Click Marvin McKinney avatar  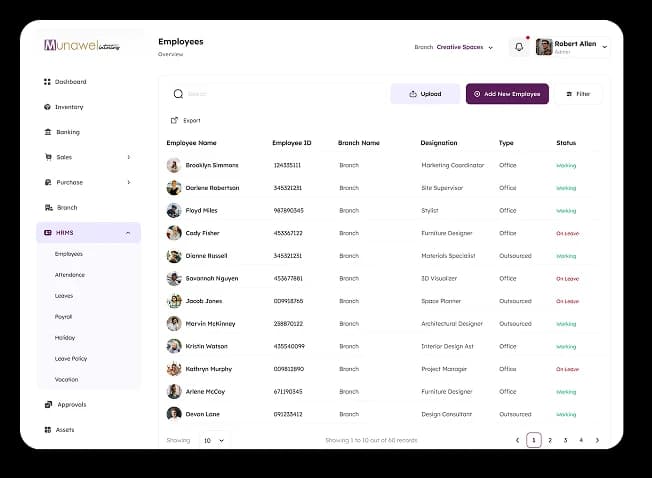174,323
